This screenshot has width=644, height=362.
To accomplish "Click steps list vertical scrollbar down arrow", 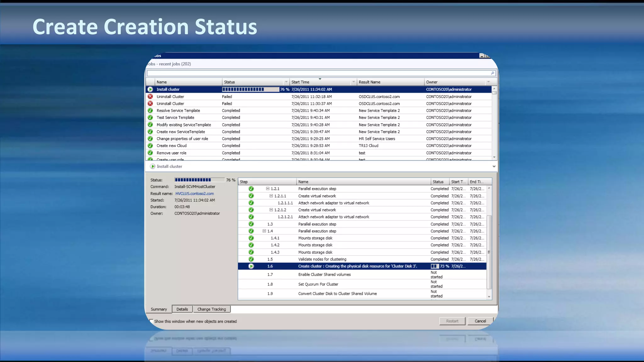I will click(489, 297).
